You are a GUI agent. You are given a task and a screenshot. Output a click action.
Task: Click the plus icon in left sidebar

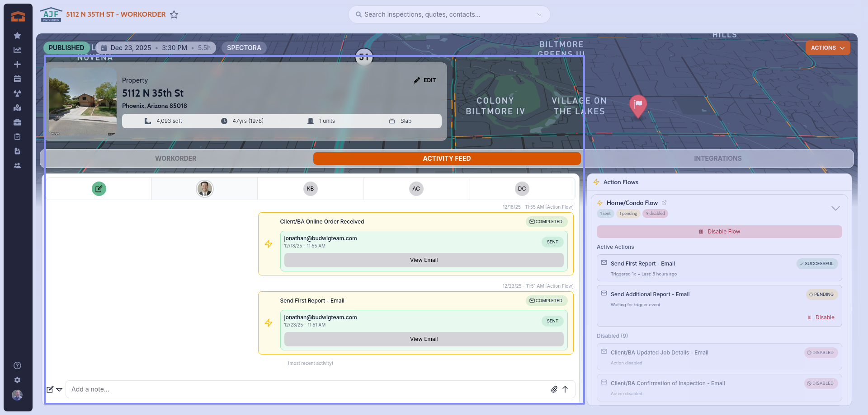click(17, 64)
